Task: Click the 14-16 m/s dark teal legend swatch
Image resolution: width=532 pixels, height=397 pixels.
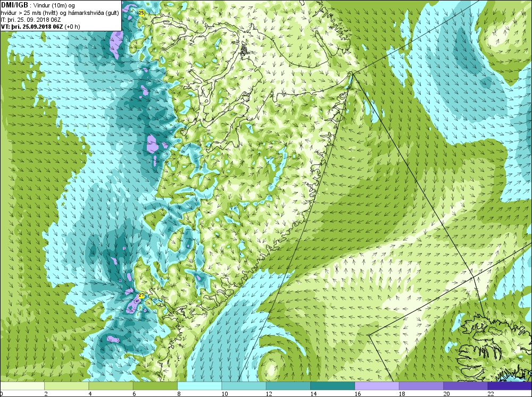Action: pos(332,386)
